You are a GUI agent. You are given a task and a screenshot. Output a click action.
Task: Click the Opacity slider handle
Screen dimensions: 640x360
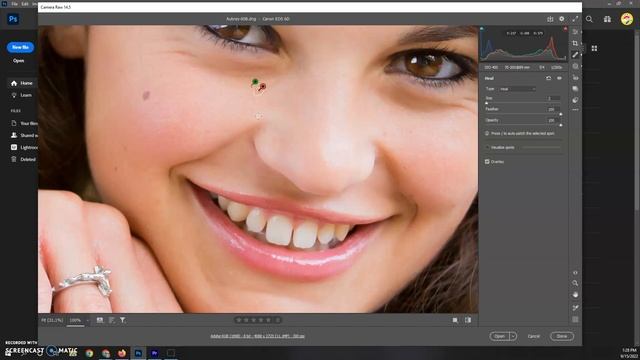(561, 125)
